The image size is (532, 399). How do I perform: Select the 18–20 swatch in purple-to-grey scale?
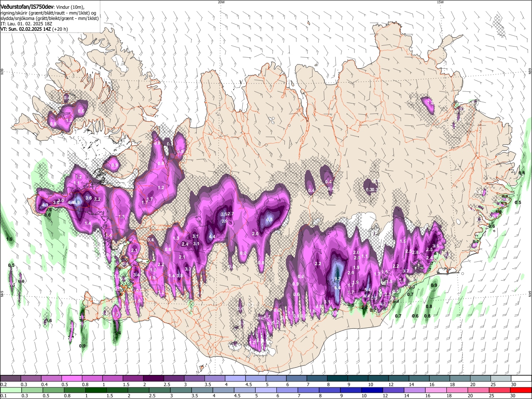459,379
